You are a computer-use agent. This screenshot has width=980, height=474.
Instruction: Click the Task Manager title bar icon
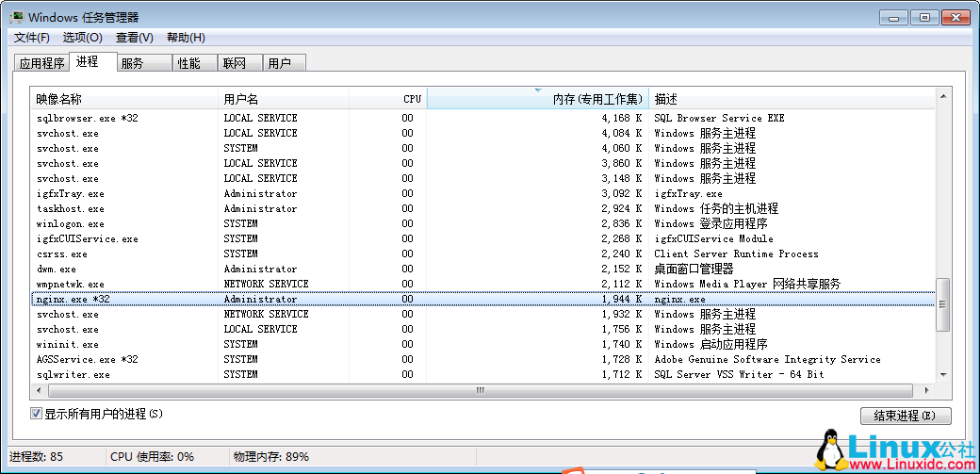click(16, 17)
